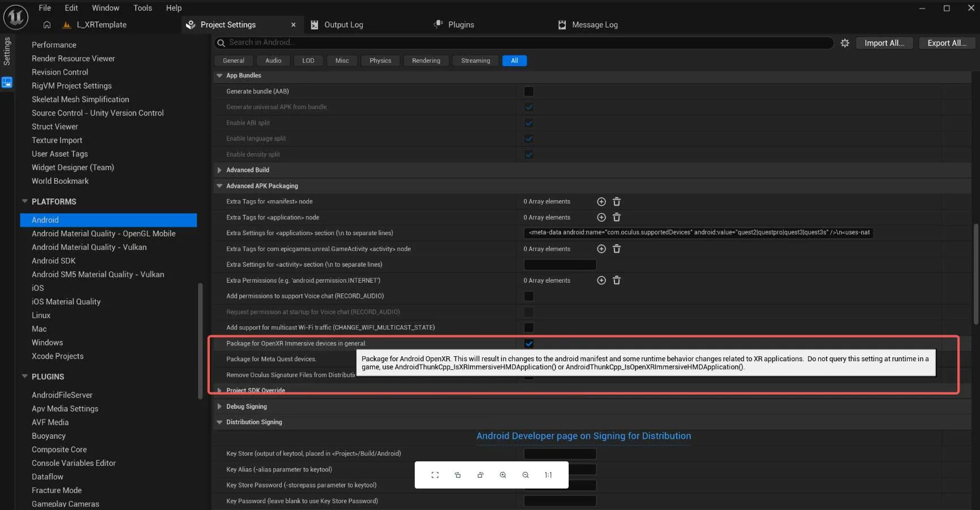Click the home icon beside L_XRTemplate

click(x=47, y=25)
